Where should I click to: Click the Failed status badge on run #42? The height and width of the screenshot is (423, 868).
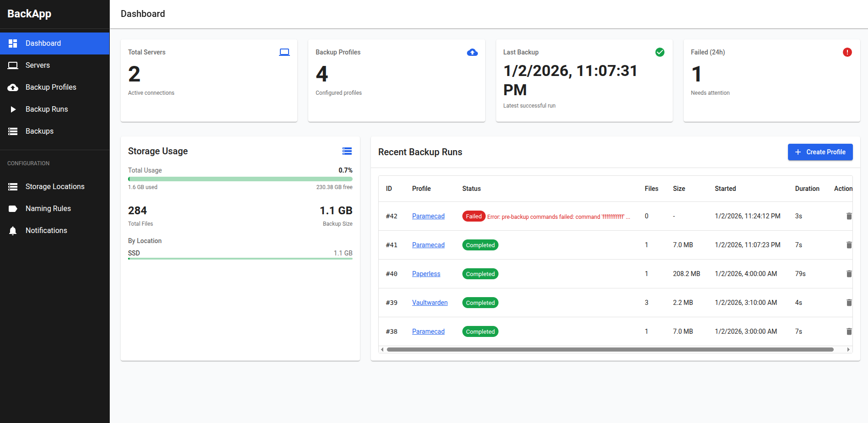pyautogui.click(x=474, y=216)
